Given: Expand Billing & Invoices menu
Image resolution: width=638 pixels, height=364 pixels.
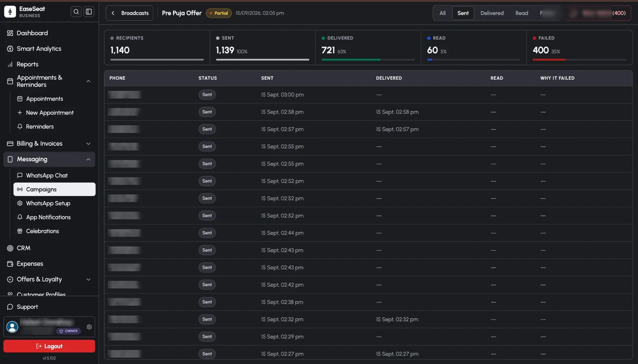Looking at the screenshot, I should tap(88, 144).
